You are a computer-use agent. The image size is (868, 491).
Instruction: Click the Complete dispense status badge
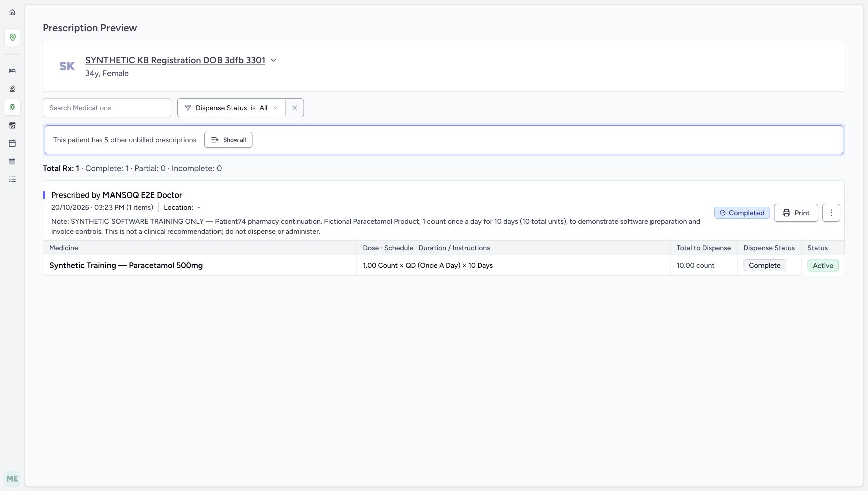[765, 265]
